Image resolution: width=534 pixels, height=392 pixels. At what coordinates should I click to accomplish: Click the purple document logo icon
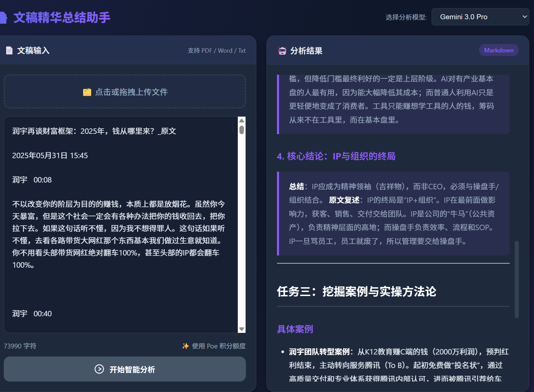(3, 18)
